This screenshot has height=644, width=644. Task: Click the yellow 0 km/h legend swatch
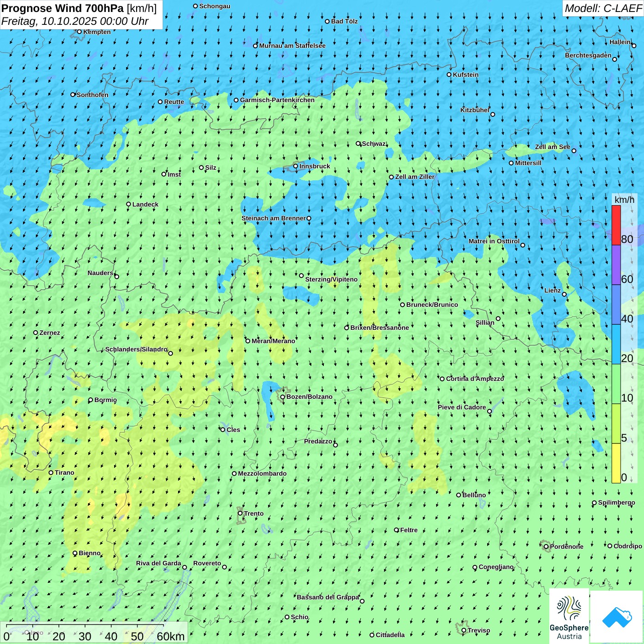pyautogui.click(x=616, y=463)
